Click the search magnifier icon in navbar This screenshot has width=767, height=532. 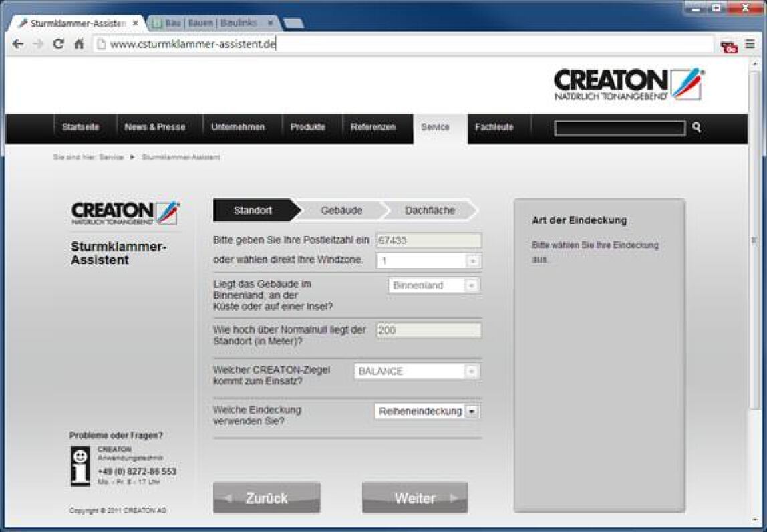point(697,128)
